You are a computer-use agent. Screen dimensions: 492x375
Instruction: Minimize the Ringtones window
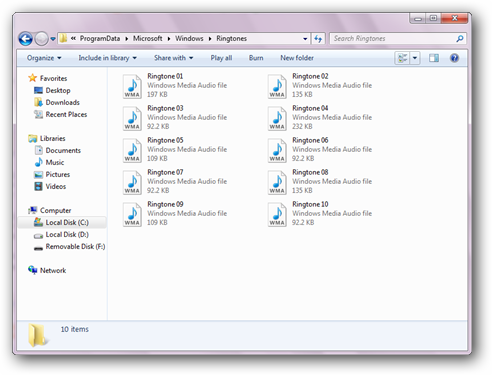coord(418,18)
